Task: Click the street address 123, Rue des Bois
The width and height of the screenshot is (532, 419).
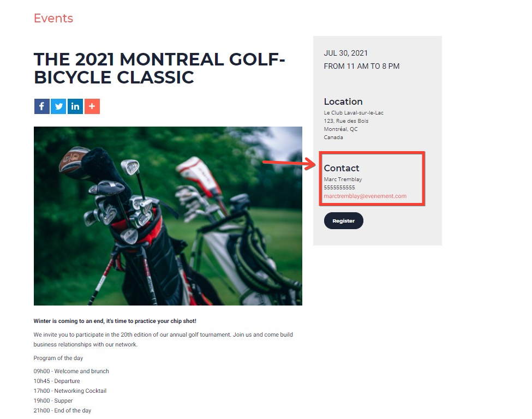Action: tap(346, 121)
